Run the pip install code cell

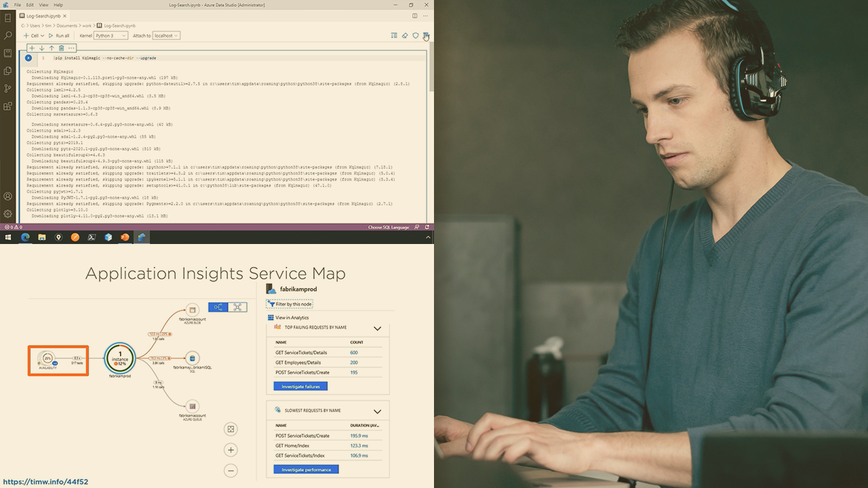tap(28, 58)
